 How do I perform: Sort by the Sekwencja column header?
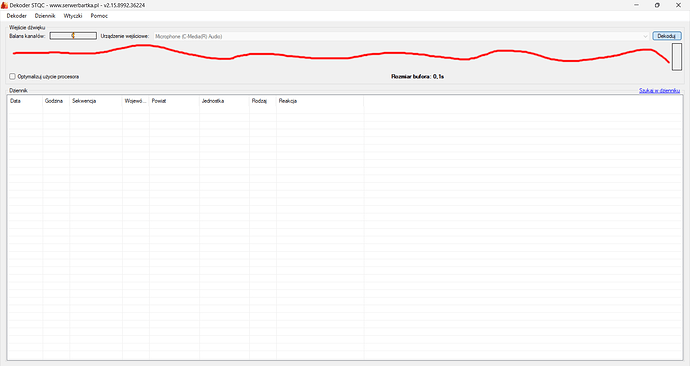96,101
